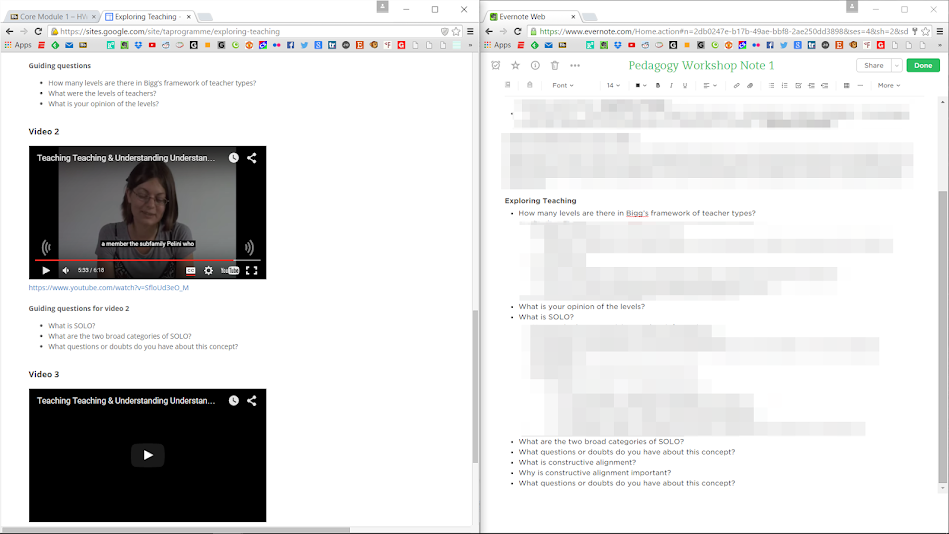This screenshot has height=534, width=949.
Task: Click the Watch Later clock on Video 2
Action: (234, 157)
